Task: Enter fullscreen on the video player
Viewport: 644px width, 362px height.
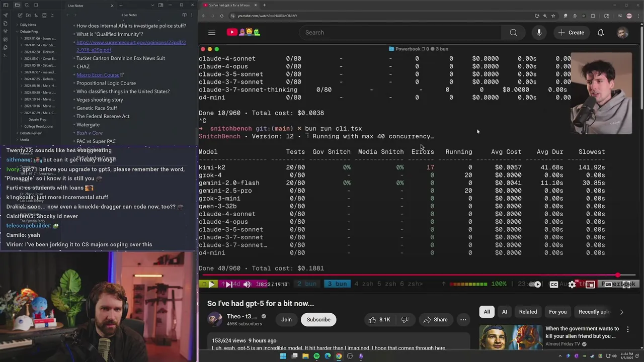Action: [x=626, y=285]
